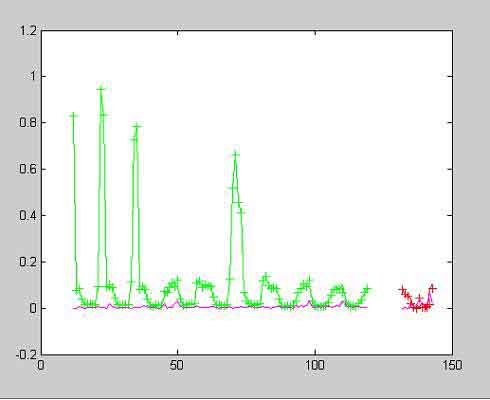Click the green peak marker near 0.78

(137, 126)
